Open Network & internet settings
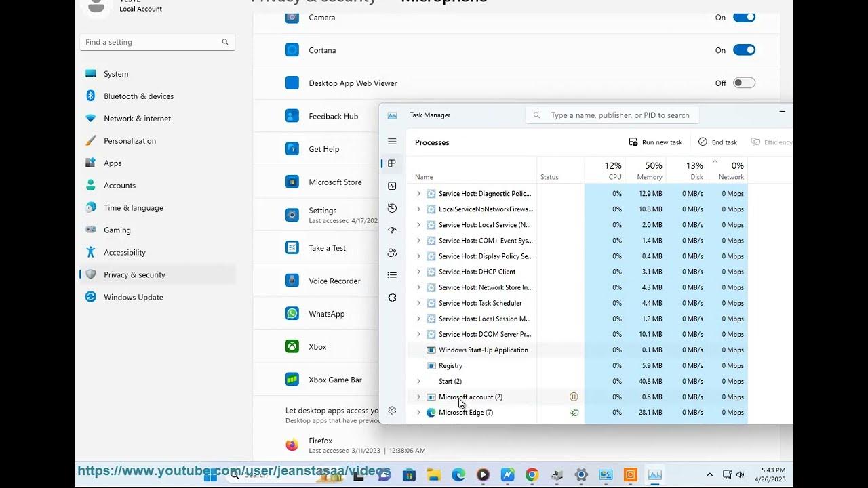 click(x=157, y=119)
